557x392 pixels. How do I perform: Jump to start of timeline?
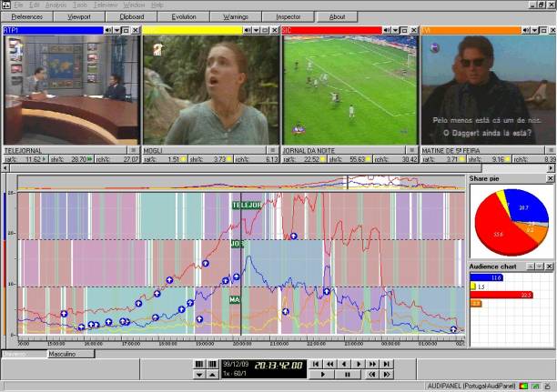tap(316, 364)
